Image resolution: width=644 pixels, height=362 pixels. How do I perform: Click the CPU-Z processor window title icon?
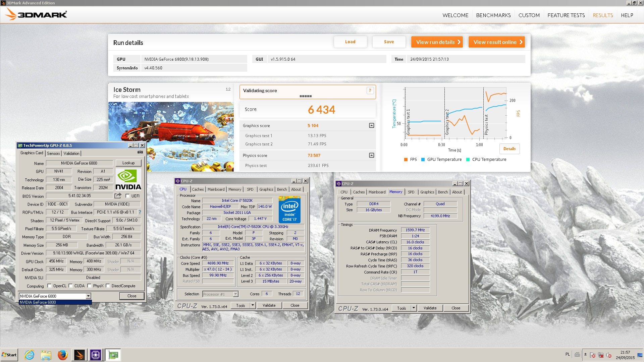178,181
